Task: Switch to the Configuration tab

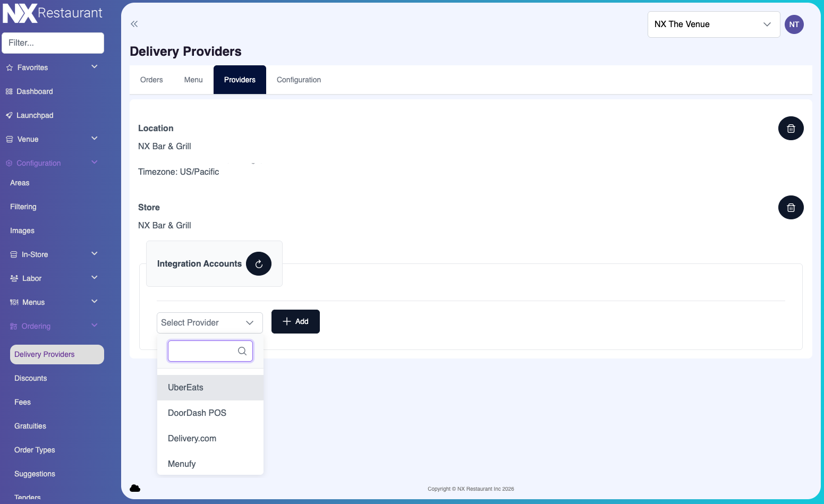Action: [298, 80]
